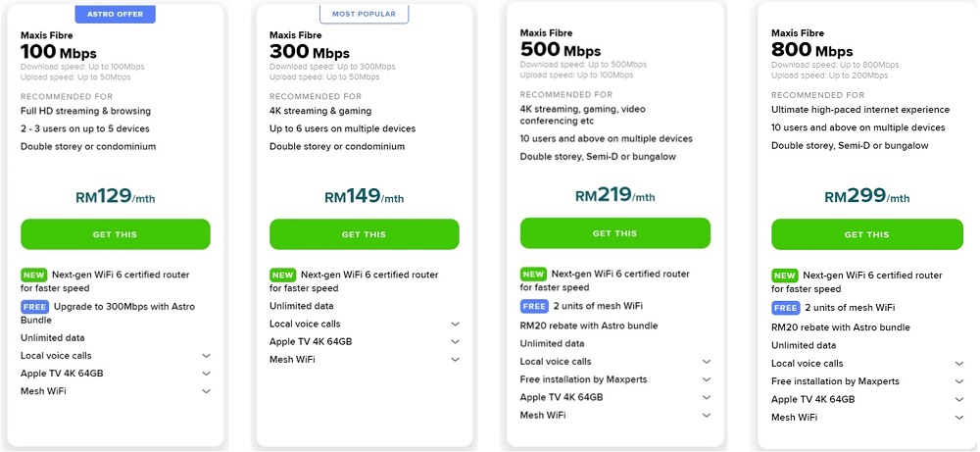
Task: Expand Mesh WiFi in the 800 Mbps plan
Action: click(958, 418)
